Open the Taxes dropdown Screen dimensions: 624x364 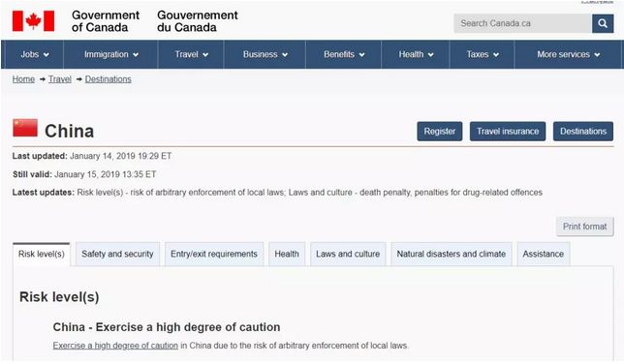pyautogui.click(x=483, y=54)
